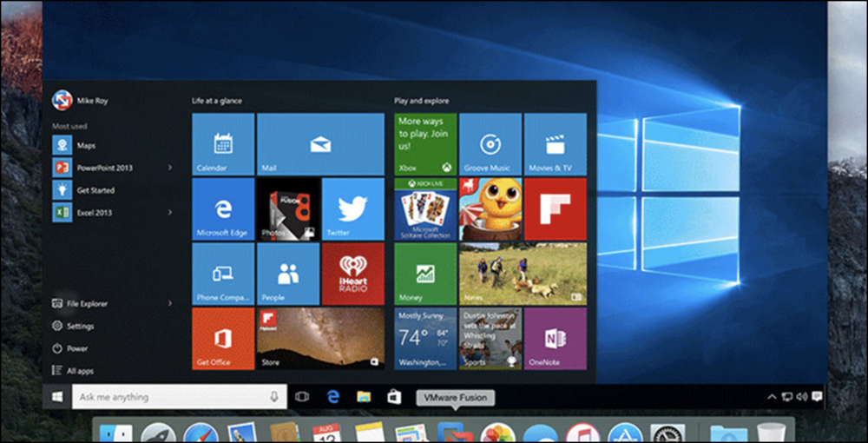Open Get Started from Most used
The image size is (868, 443).
click(x=112, y=190)
